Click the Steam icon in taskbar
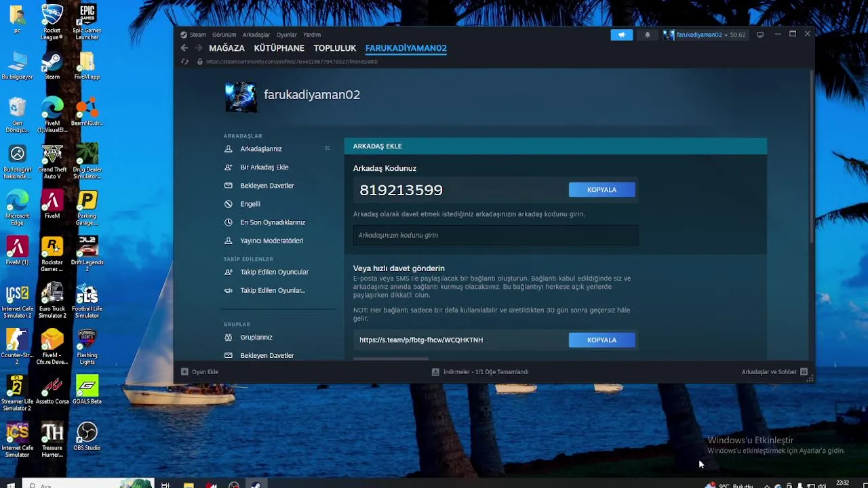This screenshot has width=868, height=488. [256, 484]
